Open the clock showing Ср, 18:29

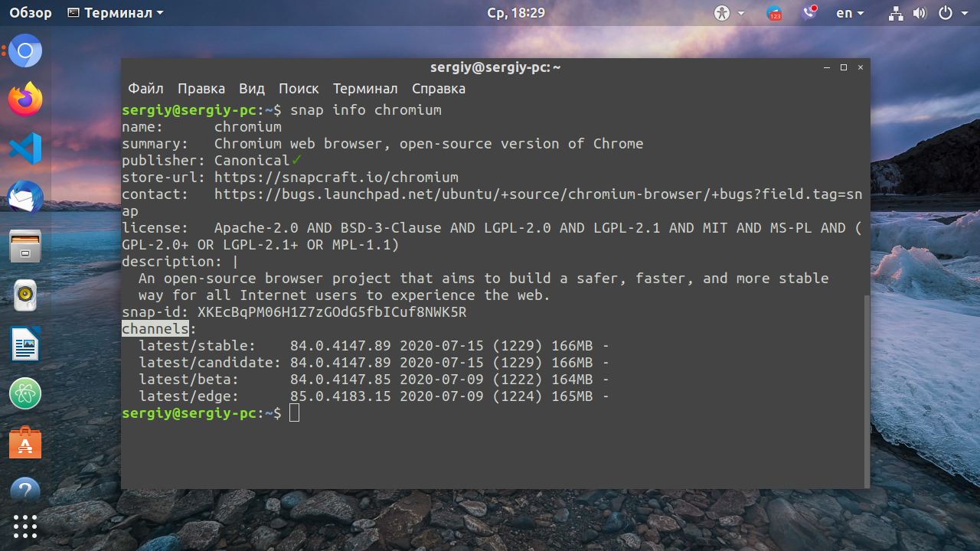[x=516, y=13]
